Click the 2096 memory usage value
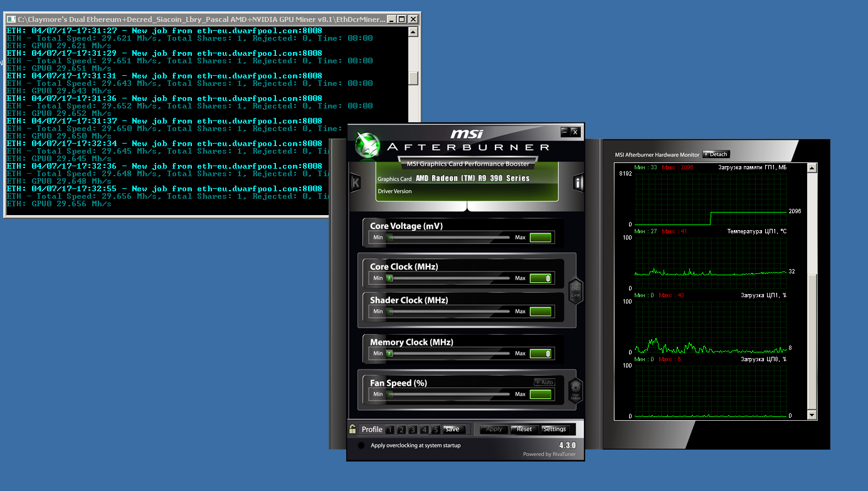Viewport: 868px width, 491px height. (795, 212)
